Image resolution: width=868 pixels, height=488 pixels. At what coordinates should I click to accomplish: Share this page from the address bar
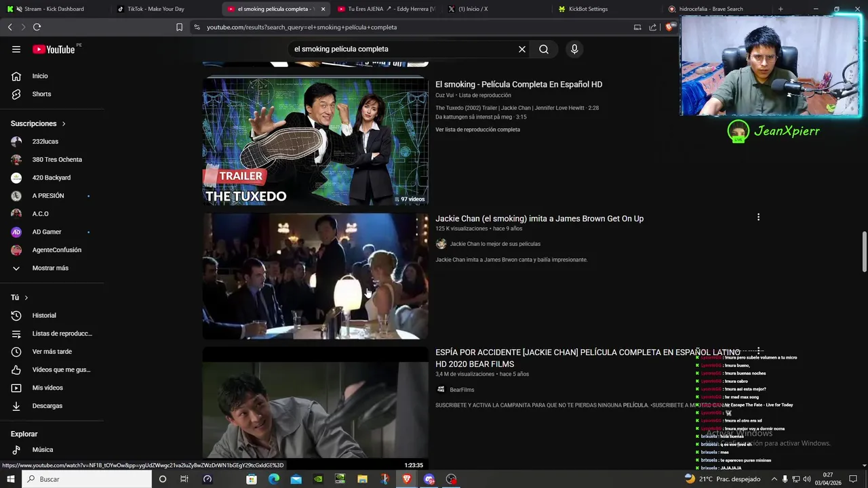tap(652, 27)
